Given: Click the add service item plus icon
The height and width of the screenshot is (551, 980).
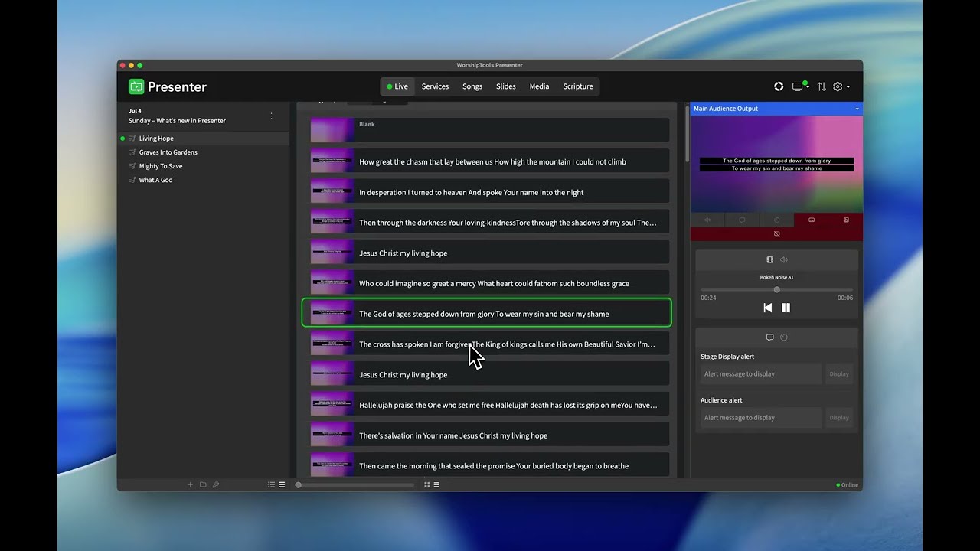Looking at the screenshot, I should pos(190,484).
